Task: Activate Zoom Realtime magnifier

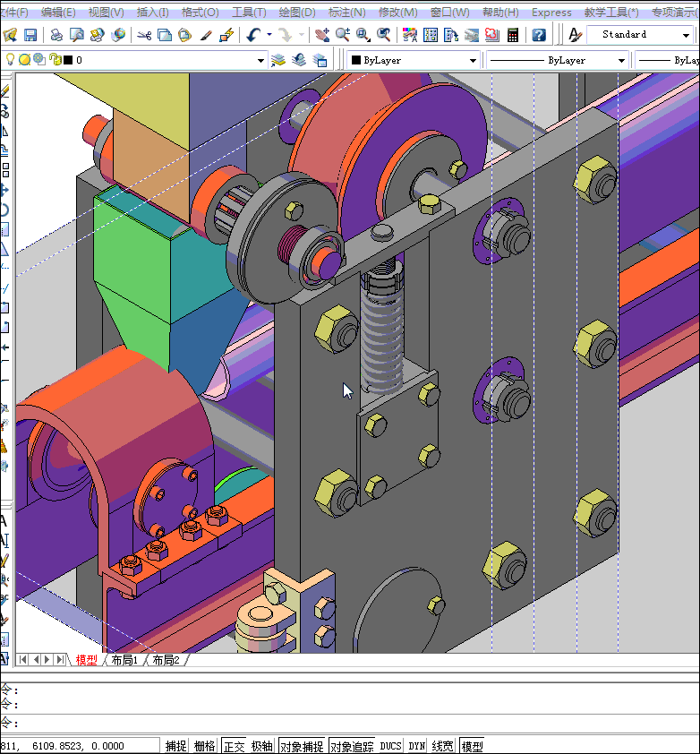Action: (x=343, y=35)
